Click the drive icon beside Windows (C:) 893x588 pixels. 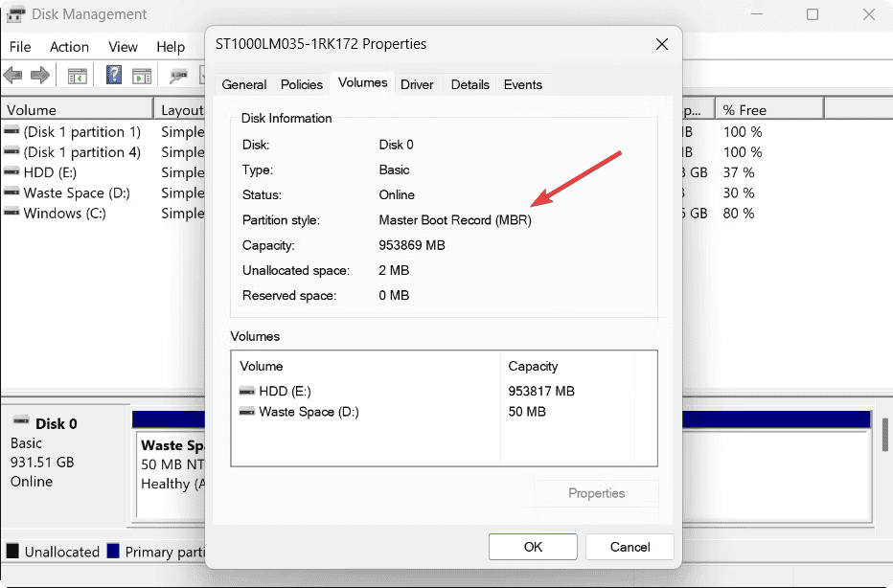tap(12, 213)
